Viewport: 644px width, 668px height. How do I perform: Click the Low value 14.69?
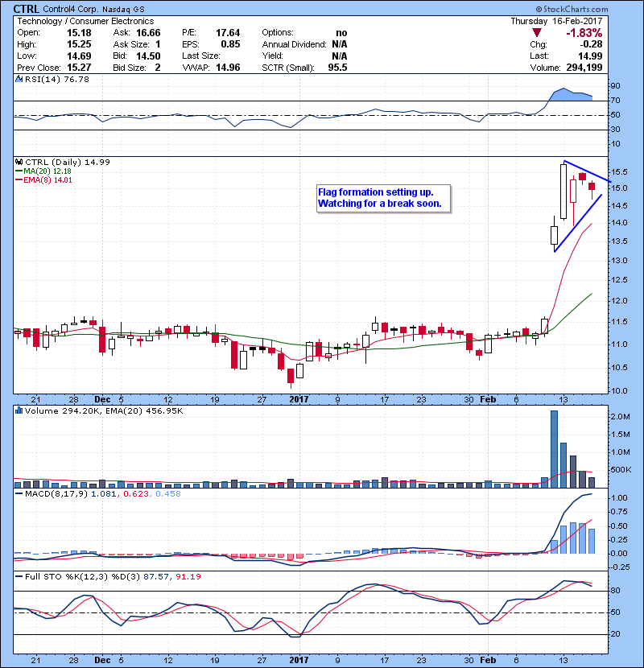pos(79,56)
